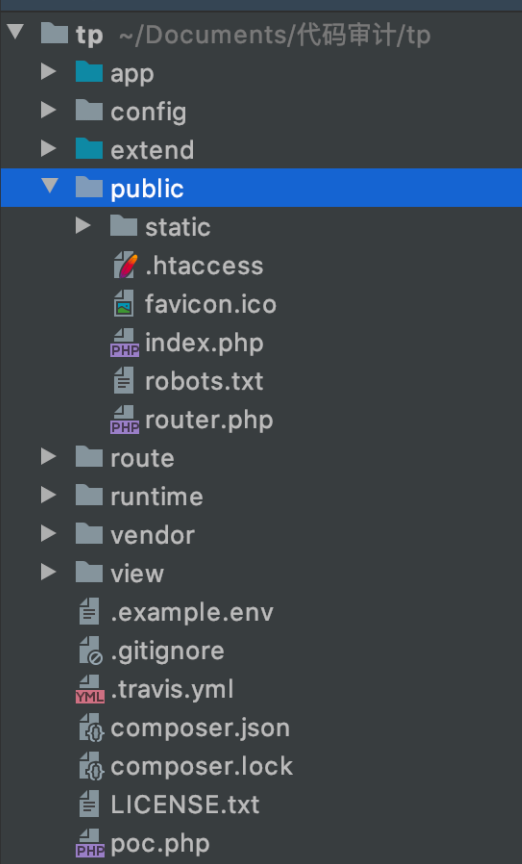Click the feather icon next to .htaccess
The width and height of the screenshot is (522, 864).
(x=125, y=266)
